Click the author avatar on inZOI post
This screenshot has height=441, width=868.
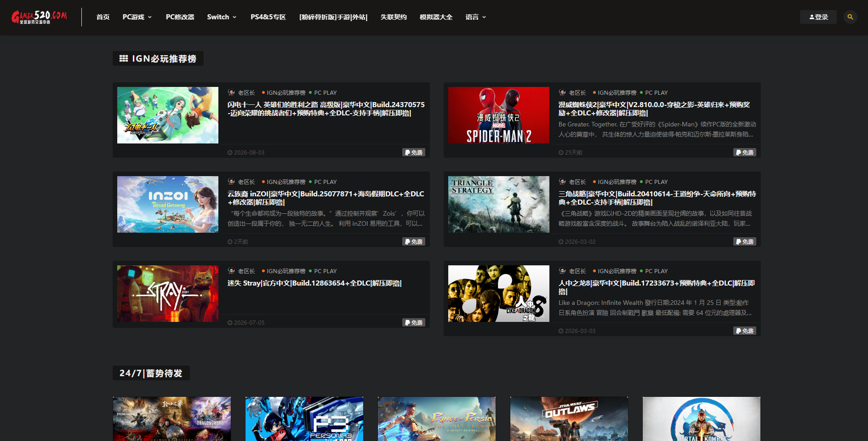tap(231, 182)
